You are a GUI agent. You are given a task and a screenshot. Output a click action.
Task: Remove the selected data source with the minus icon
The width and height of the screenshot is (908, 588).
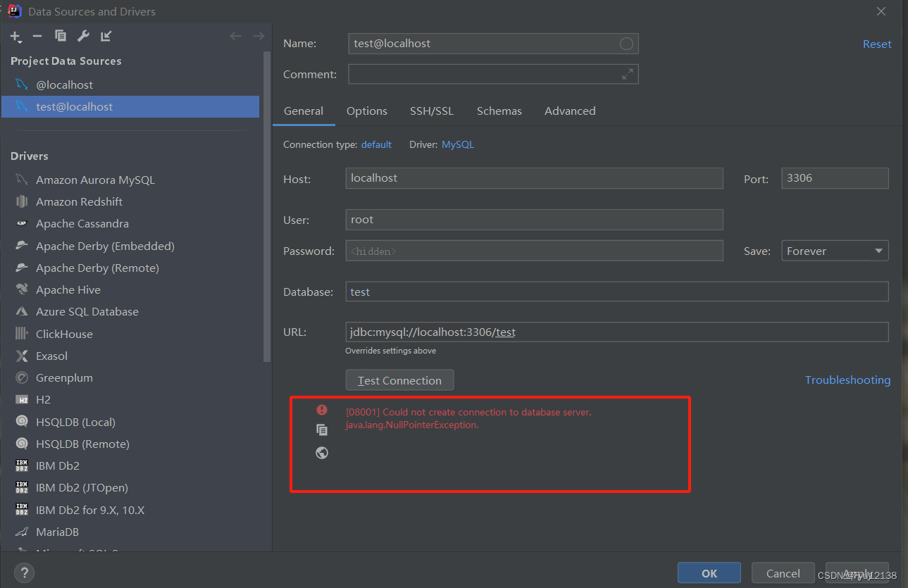(x=37, y=36)
